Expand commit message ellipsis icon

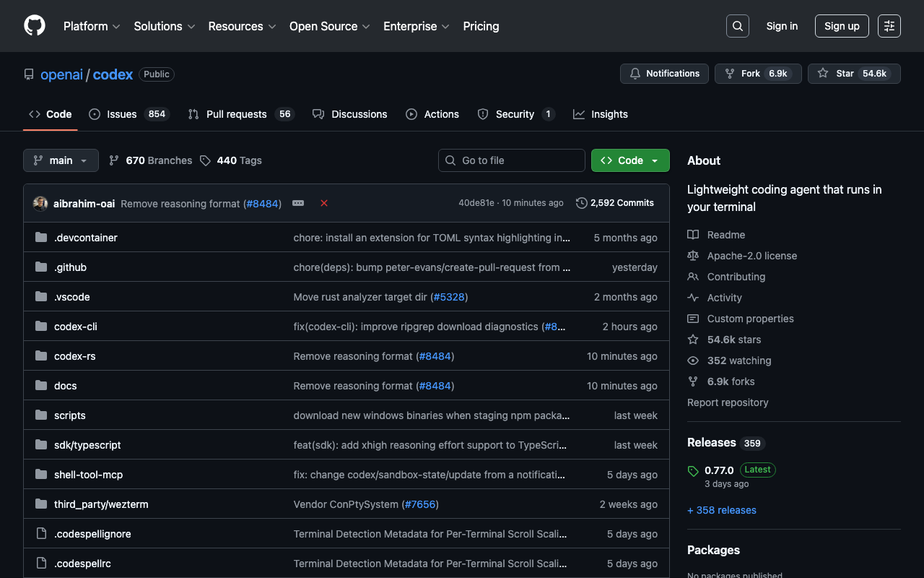[x=298, y=203]
